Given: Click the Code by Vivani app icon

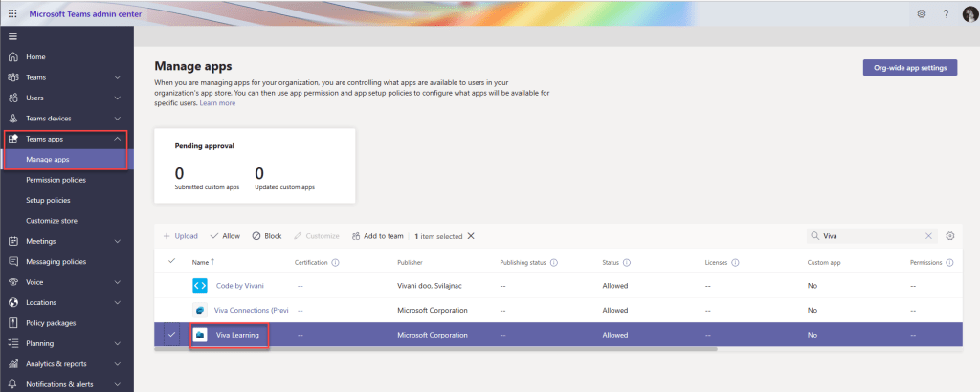Looking at the screenshot, I should pos(199,285).
